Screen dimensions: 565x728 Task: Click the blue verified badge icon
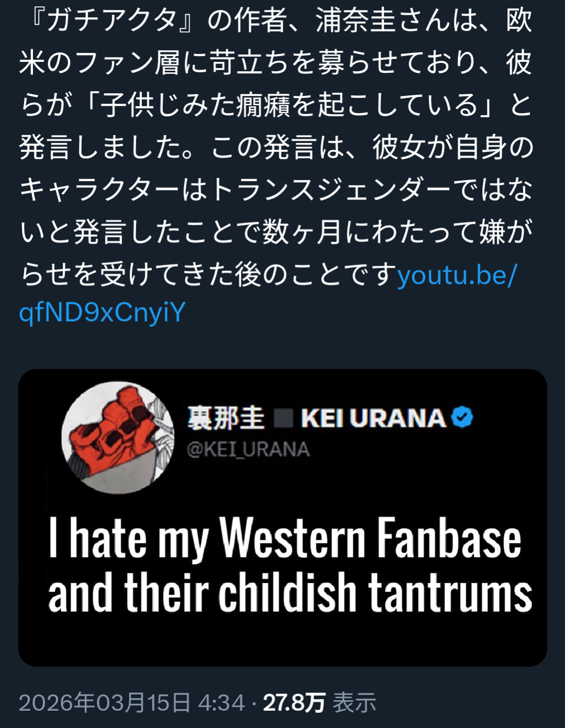462,417
